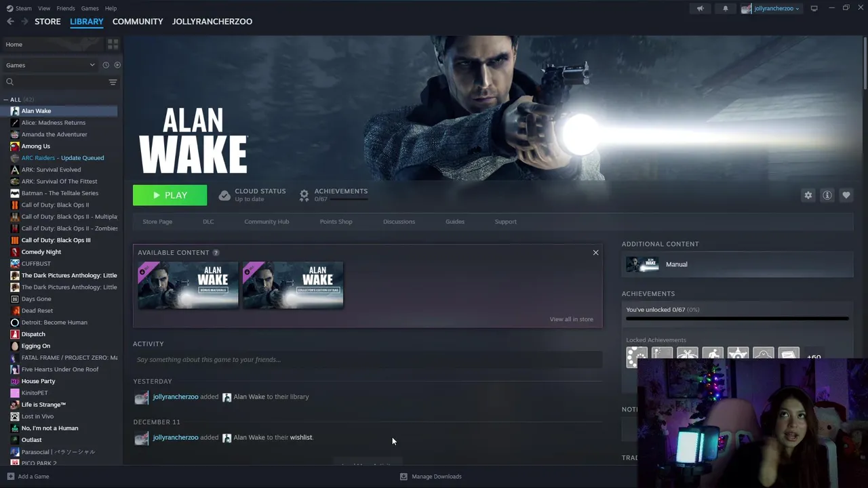Open the Support link
Image resolution: width=868 pixels, height=488 pixels.
(x=505, y=222)
